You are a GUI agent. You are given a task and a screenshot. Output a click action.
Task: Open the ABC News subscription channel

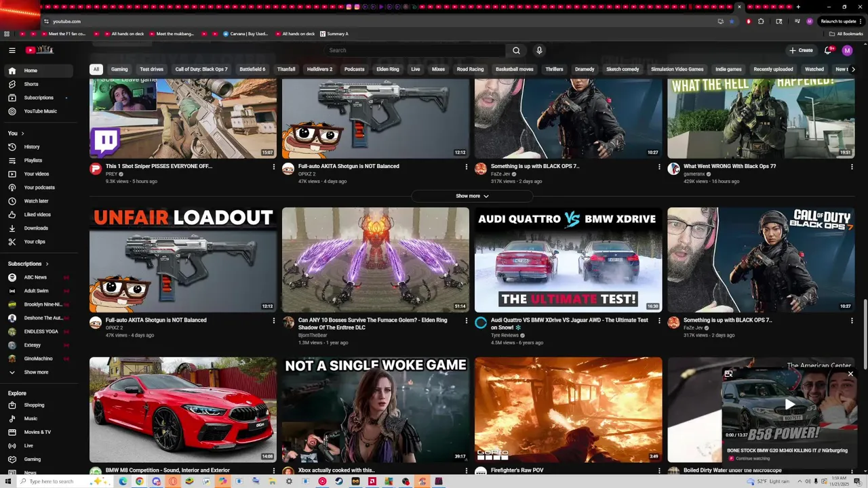point(37,277)
